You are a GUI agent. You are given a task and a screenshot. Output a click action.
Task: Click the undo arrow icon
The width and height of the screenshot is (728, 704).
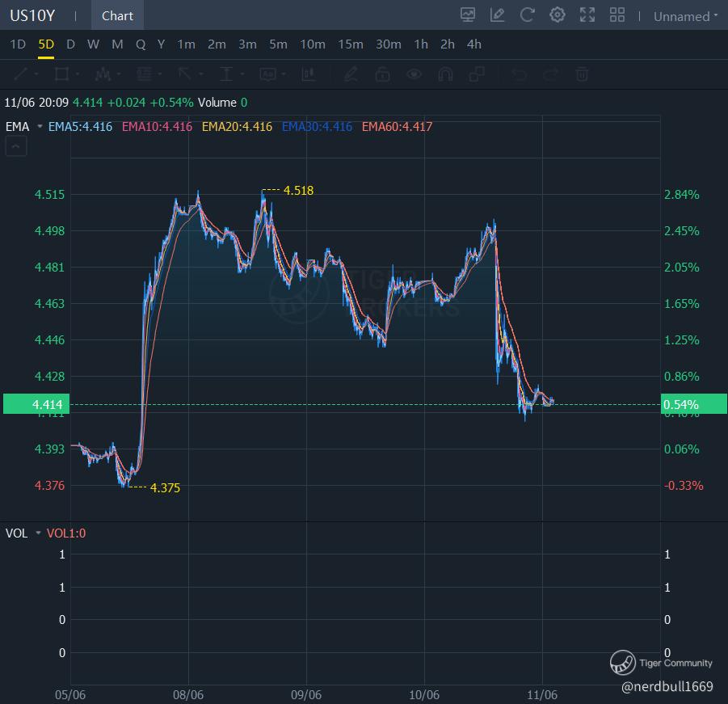tap(519, 74)
